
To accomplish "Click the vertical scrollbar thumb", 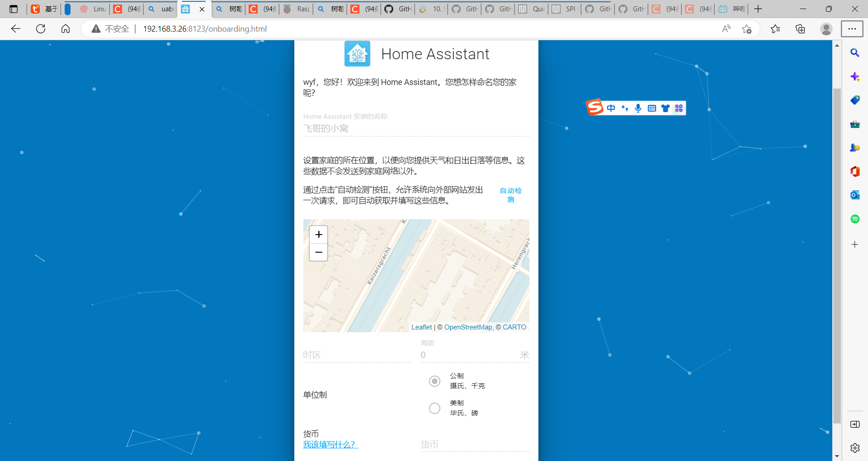I will click(x=837, y=255).
